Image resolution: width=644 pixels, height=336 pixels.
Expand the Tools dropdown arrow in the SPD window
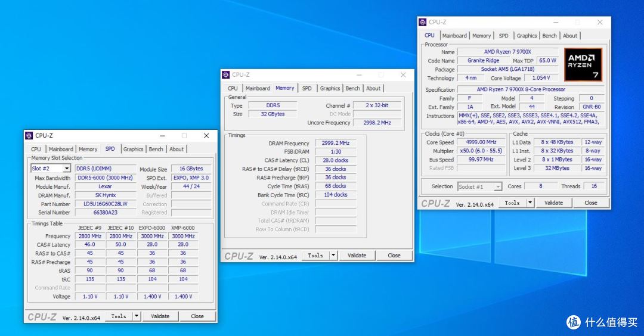(x=137, y=316)
